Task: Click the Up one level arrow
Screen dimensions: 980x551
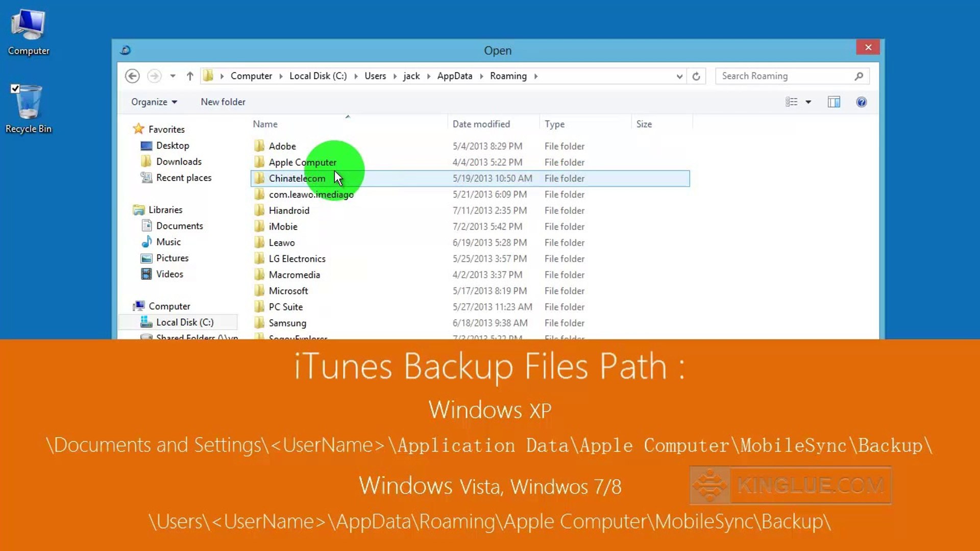Action: point(190,76)
